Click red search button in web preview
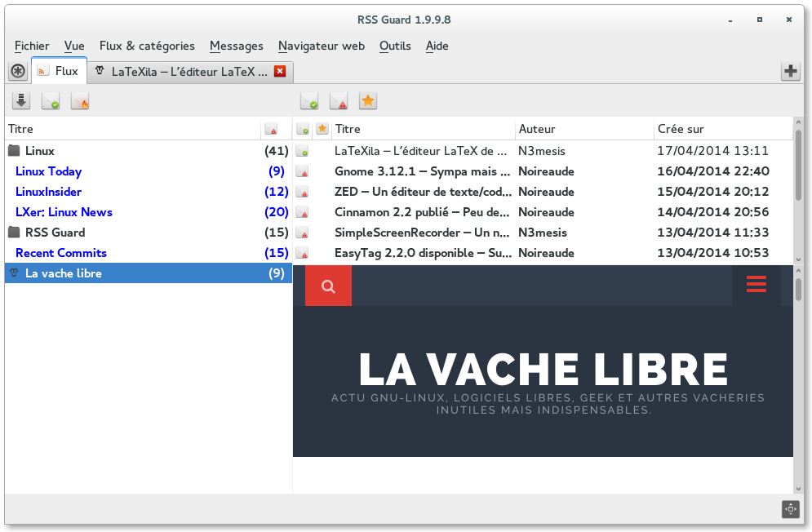The width and height of the screenshot is (812, 532). coord(328,286)
